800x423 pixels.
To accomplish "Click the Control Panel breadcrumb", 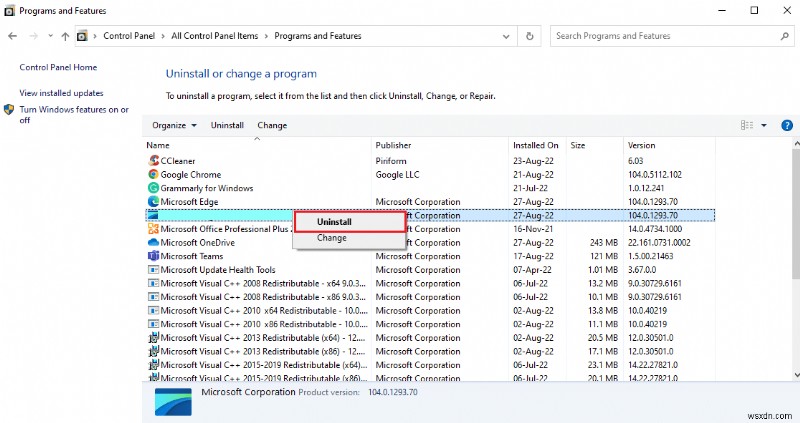I will click(x=129, y=36).
